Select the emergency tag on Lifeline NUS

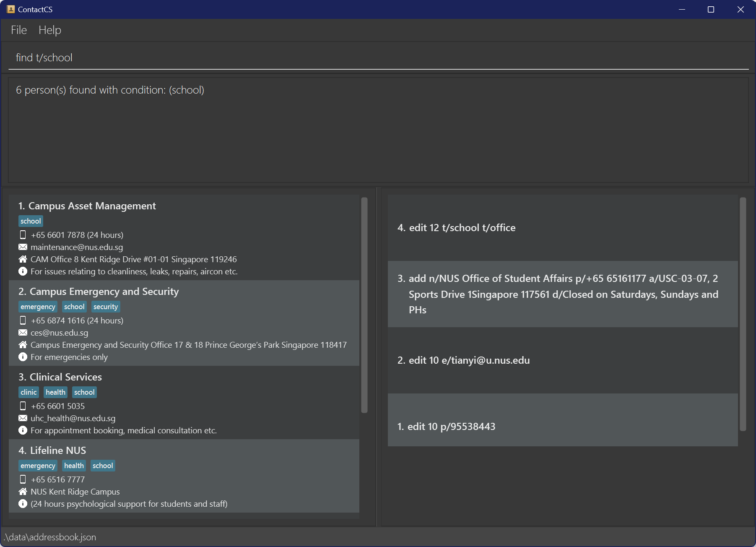click(38, 466)
